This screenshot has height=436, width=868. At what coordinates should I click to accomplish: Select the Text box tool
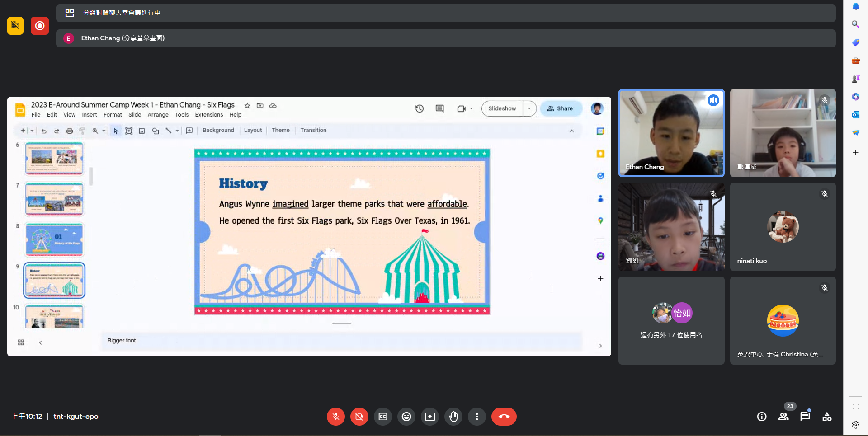click(x=129, y=131)
